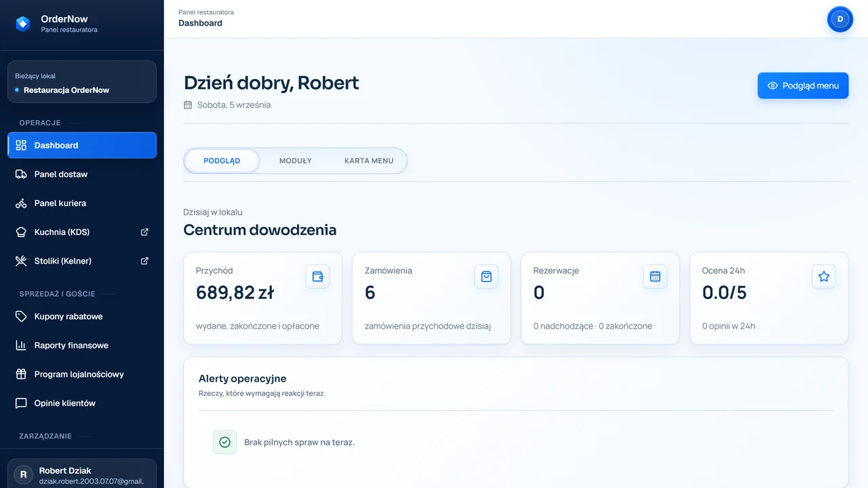
Task: Click the cutlery icon for Stoliki (Kelner)
Action: click(x=21, y=261)
